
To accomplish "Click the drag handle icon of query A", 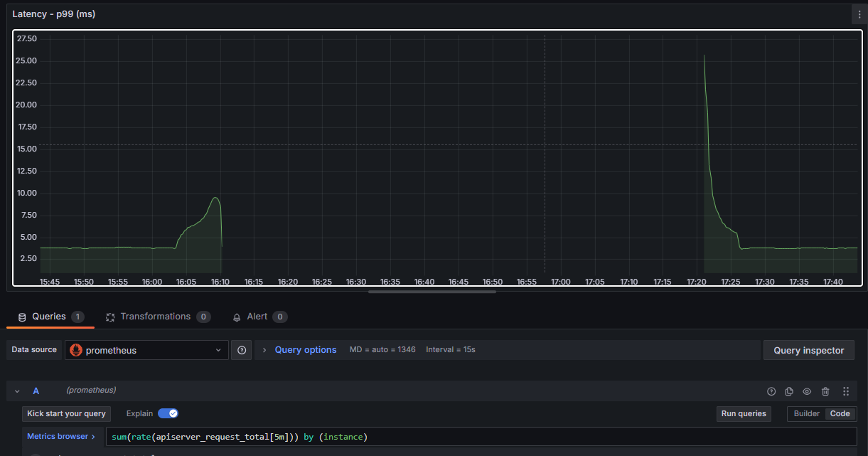I will tap(845, 391).
